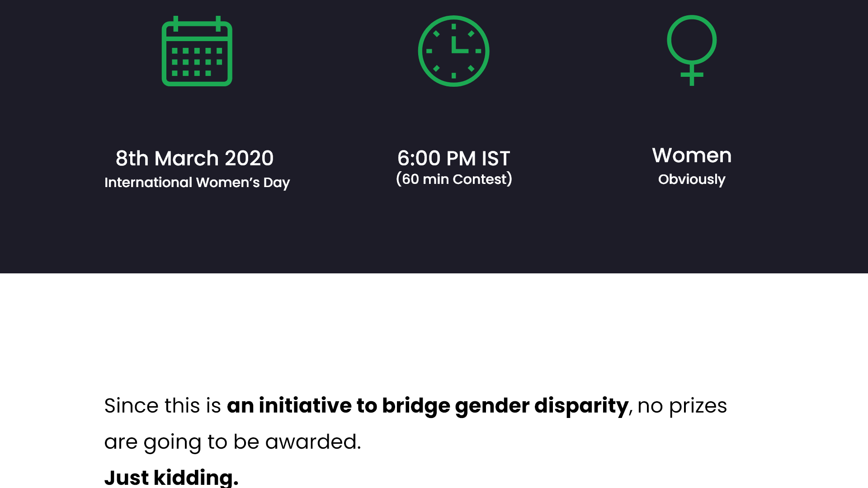The width and height of the screenshot is (868, 488).
Task: Click the word 'awarded.' in the paragraph
Action: (x=313, y=441)
